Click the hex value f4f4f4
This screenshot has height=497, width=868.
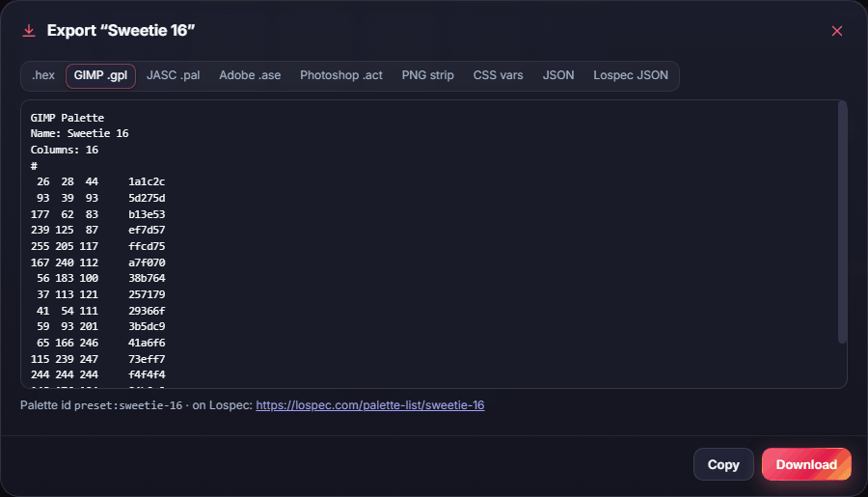147,374
